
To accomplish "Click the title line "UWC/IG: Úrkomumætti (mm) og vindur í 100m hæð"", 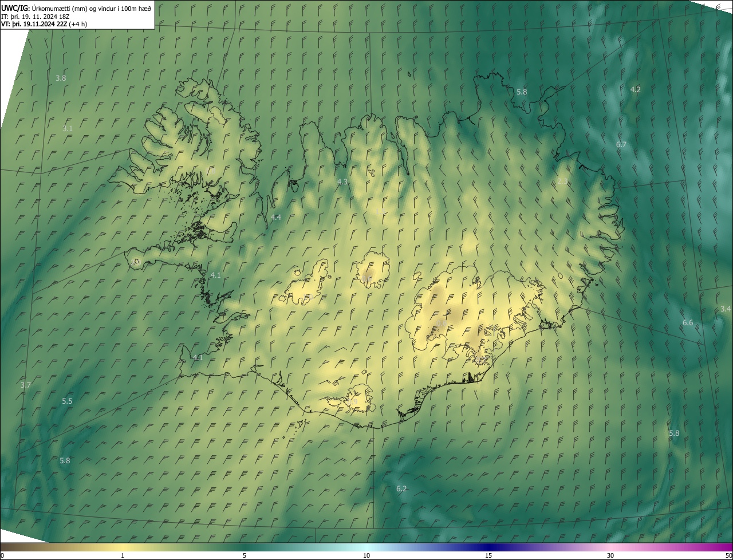I will click(x=76, y=7).
